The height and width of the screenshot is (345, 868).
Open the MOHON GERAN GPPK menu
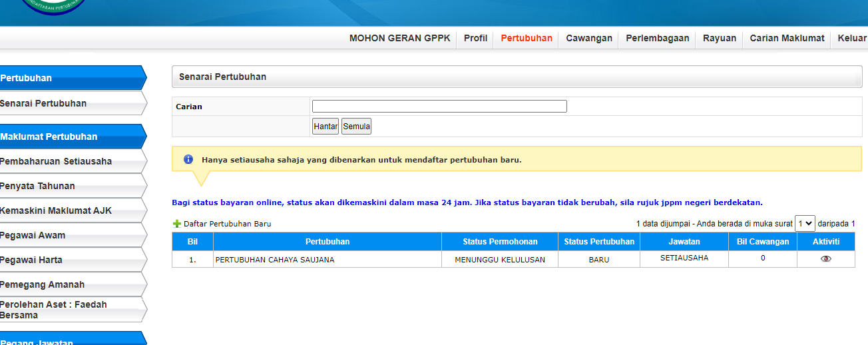[x=399, y=38]
